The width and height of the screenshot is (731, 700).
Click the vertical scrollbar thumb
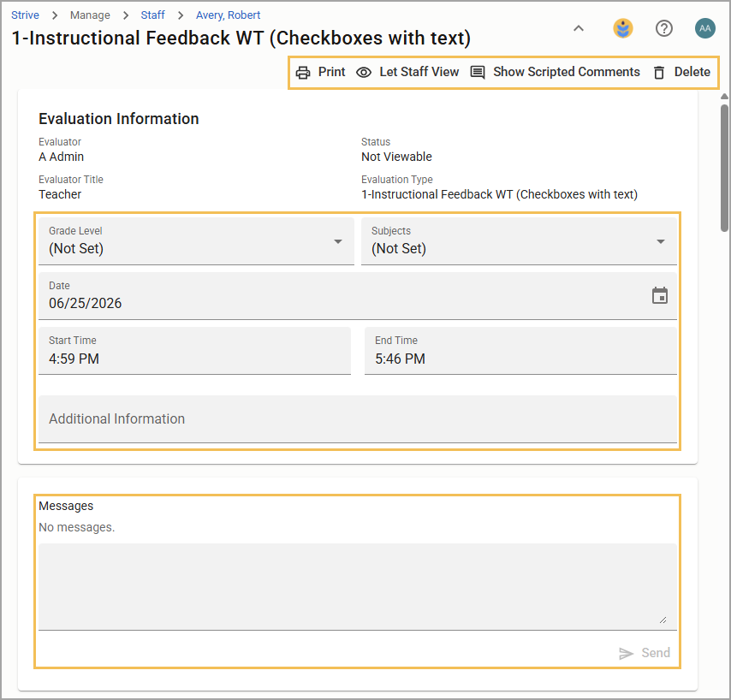tap(724, 168)
